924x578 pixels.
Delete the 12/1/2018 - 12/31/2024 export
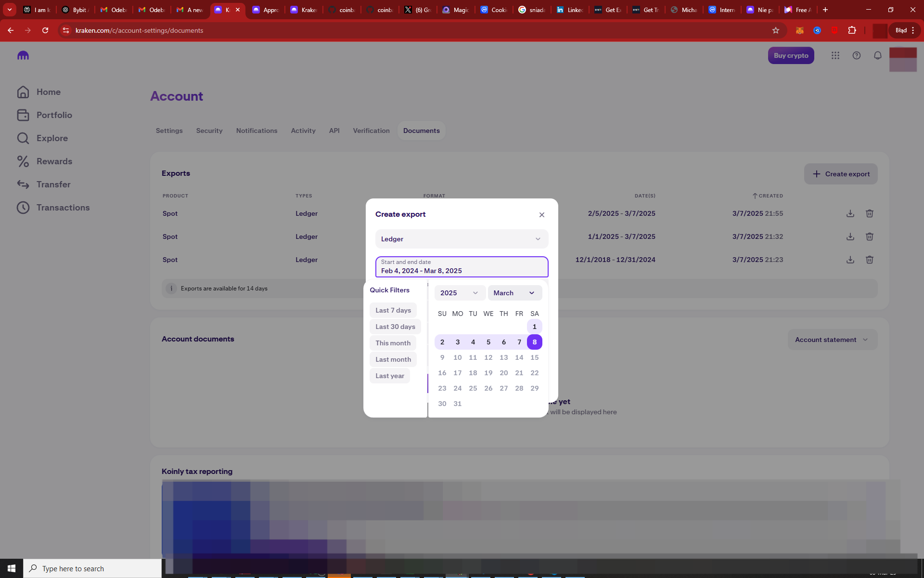pyautogui.click(x=870, y=260)
